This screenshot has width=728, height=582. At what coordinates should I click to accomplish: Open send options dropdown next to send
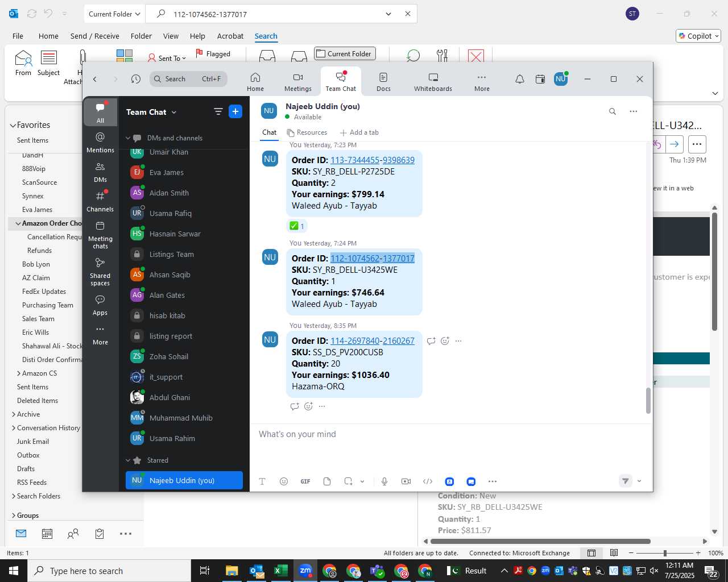click(639, 481)
